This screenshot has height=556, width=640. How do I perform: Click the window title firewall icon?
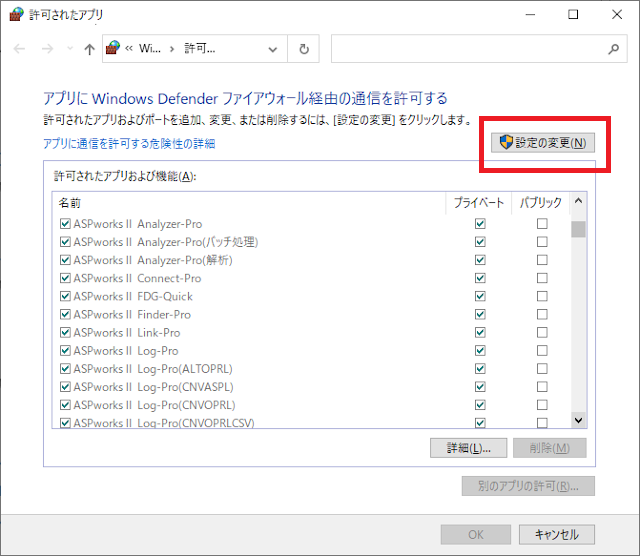(x=16, y=14)
